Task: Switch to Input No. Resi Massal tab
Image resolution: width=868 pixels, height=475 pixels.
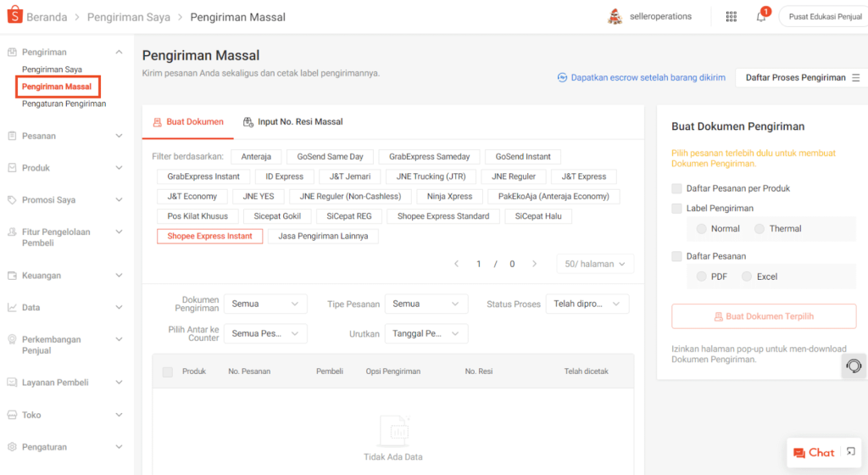Action: pyautogui.click(x=292, y=122)
